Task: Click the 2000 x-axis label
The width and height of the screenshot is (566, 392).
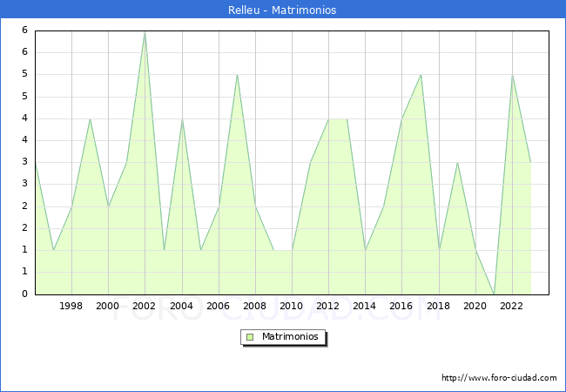Action: (108, 306)
